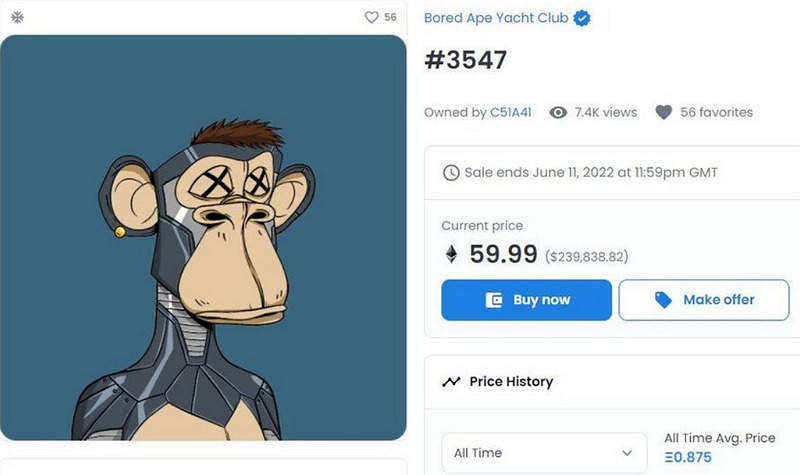Image resolution: width=800 pixels, height=475 pixels.
Task: Click the tag icon in Make offer
Action: pyautogui.click(x=662, y=300)
